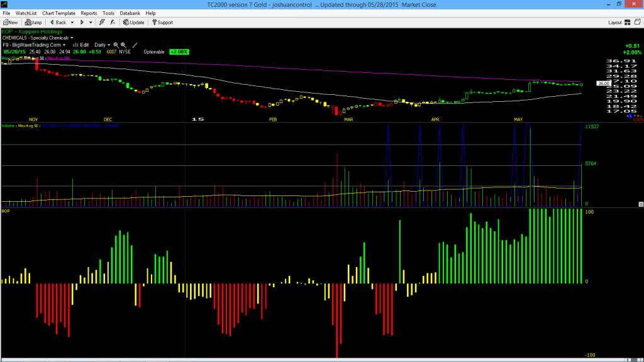The height and width of the screenshot is (362, 644).
Task: Click the New toolbar button
Action: coord(11,23)
